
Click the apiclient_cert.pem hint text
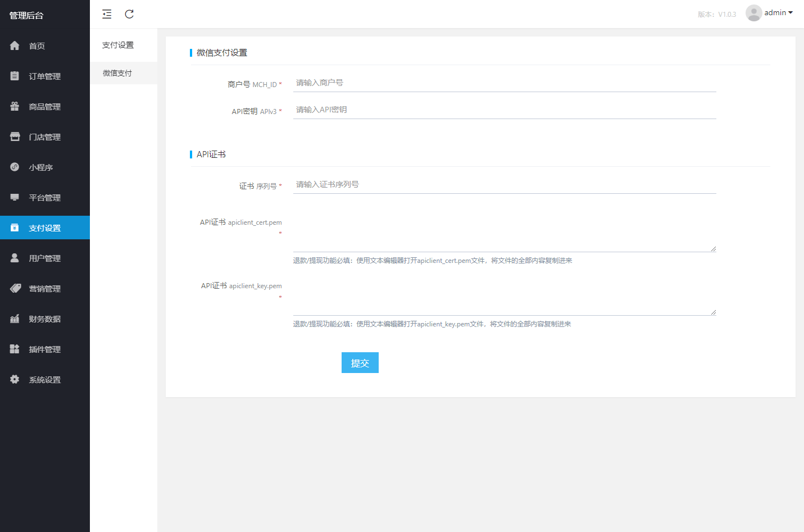433,260
